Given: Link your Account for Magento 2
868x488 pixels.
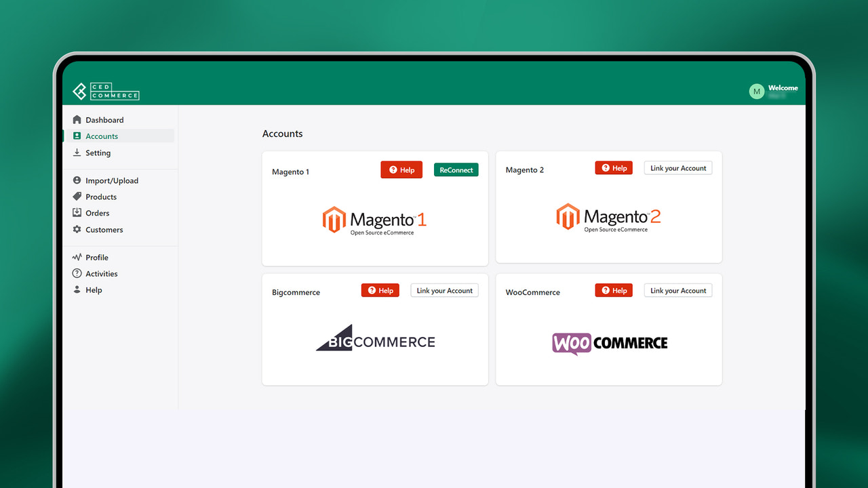Looking at the screenshot, I should 678,168.
